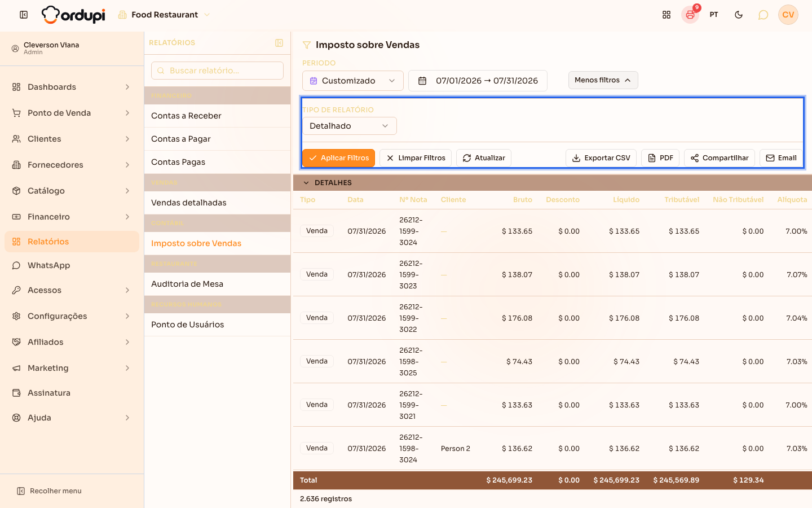Collapse the Relatórios panel icon

(x=279, y=43)
